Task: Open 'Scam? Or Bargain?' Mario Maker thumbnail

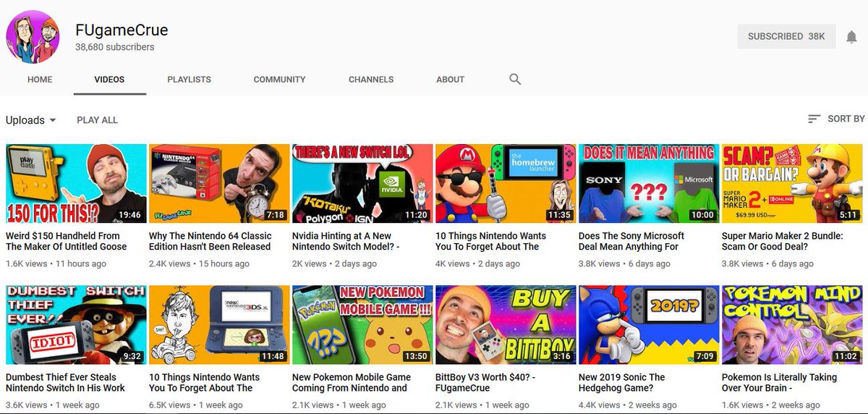Action: pyautogui.click(x=792, y=183)
